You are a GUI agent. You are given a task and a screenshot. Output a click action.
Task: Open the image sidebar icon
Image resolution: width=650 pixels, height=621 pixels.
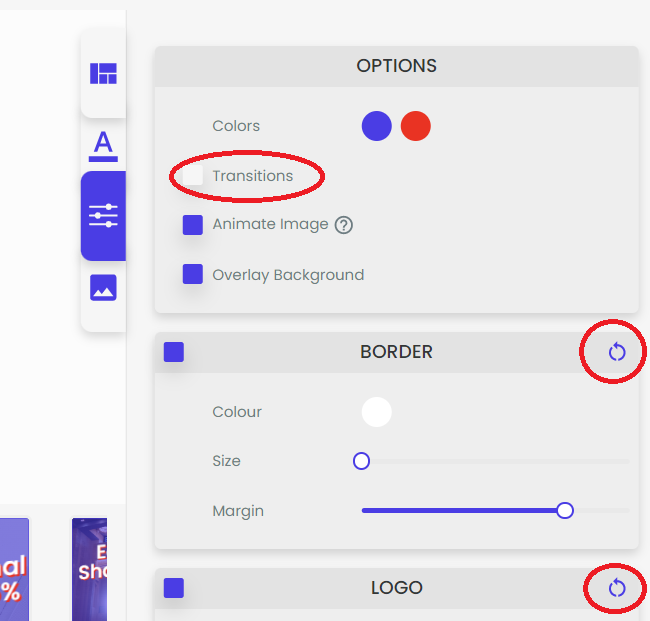coord(103,288)
